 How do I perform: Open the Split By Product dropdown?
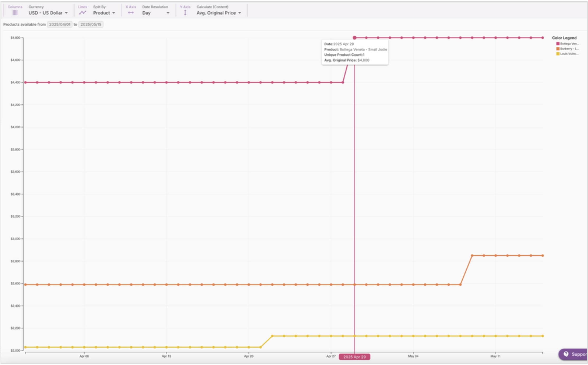[x=104, y=12]
